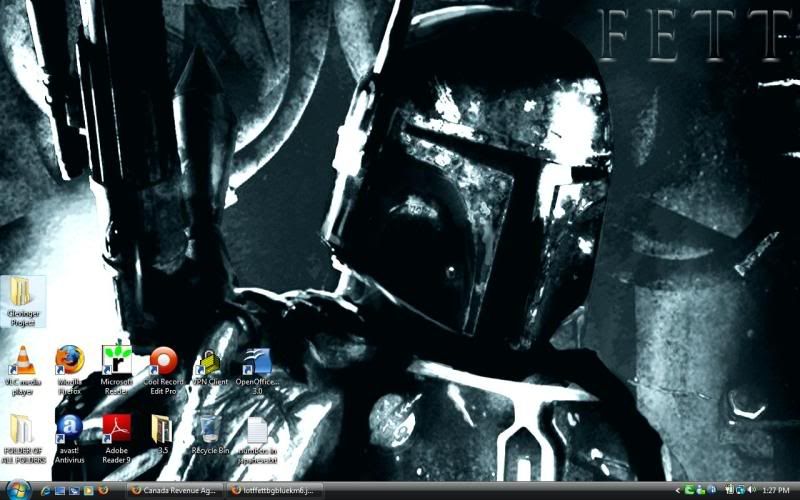
Task: Launch Mozilla Firefox from the desktop
Action: point(69,370)
